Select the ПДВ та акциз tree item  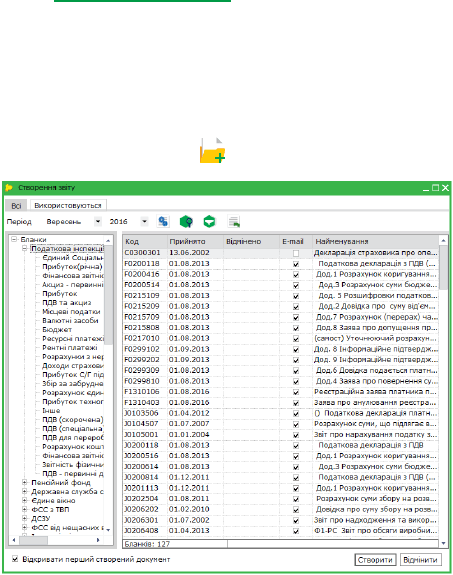point(67,303)
